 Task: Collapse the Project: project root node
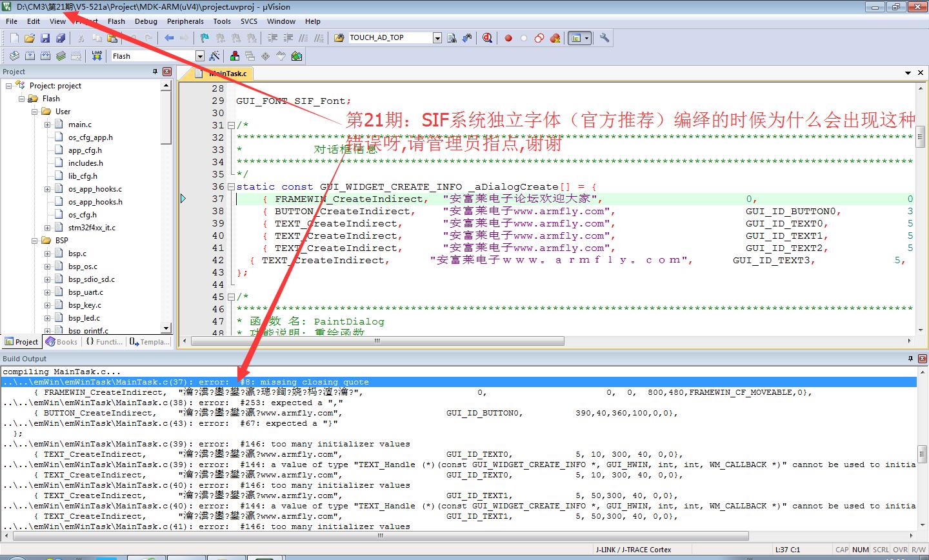point(9,86)
